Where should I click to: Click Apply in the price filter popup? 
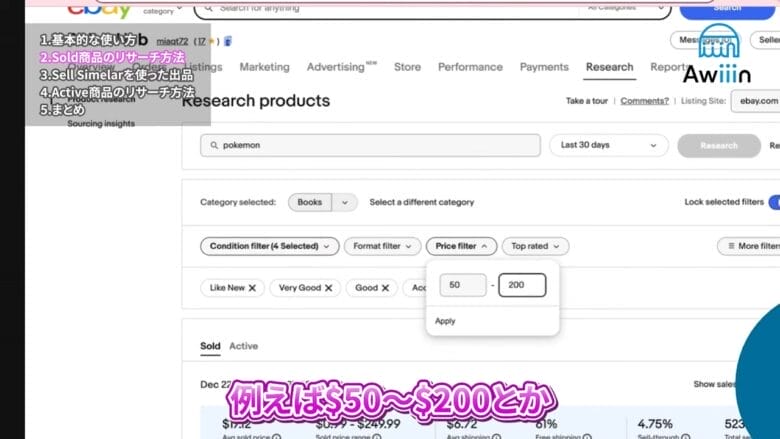pos(445,321)
